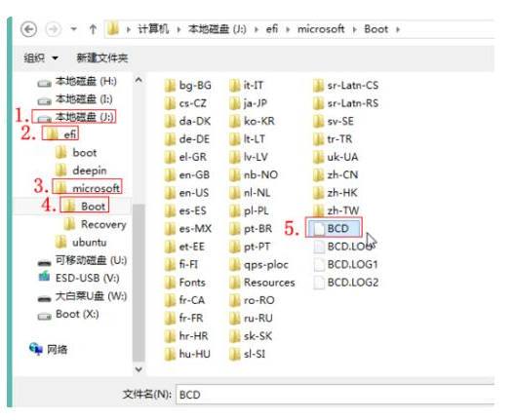This screenshot has width=514, height=420.
Task: Go up one folder level
Action: (x=93, y=29)
